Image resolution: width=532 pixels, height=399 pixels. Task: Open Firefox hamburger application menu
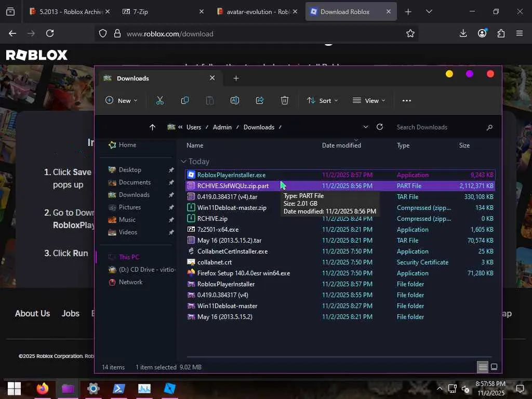[520, 33]
